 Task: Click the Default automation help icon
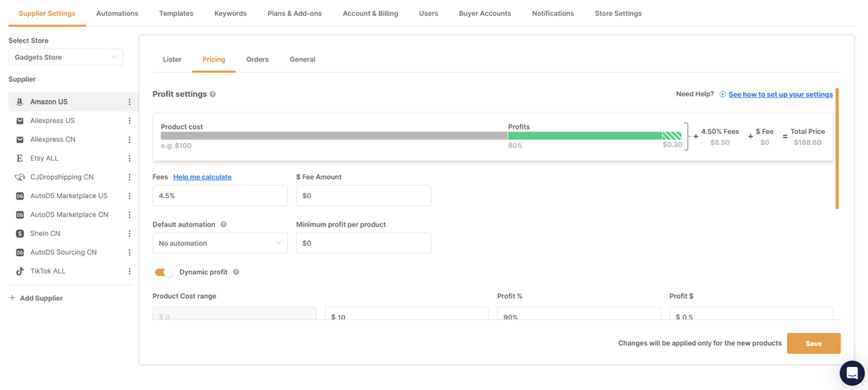pos(224,225)
